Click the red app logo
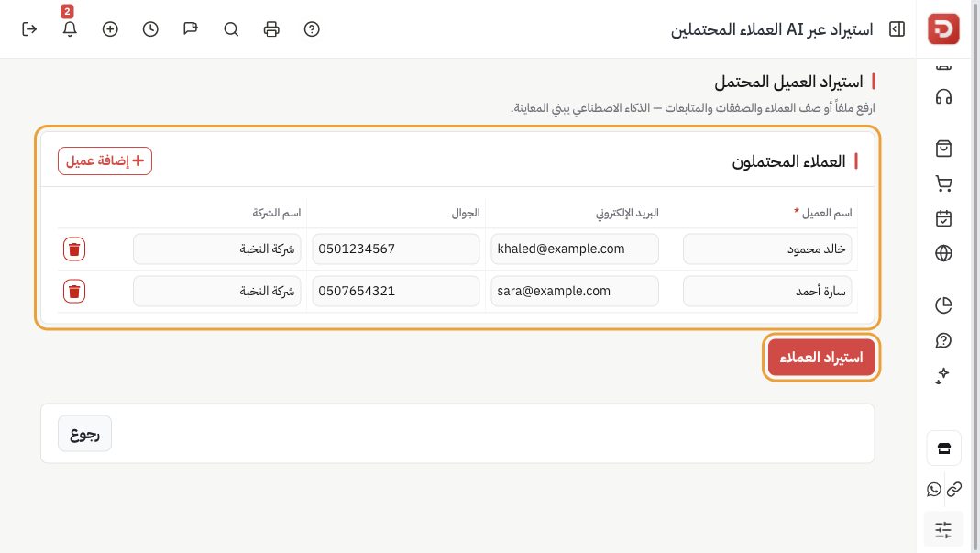Viewport: 980px width, 553px height. click(x=943, y=28)
